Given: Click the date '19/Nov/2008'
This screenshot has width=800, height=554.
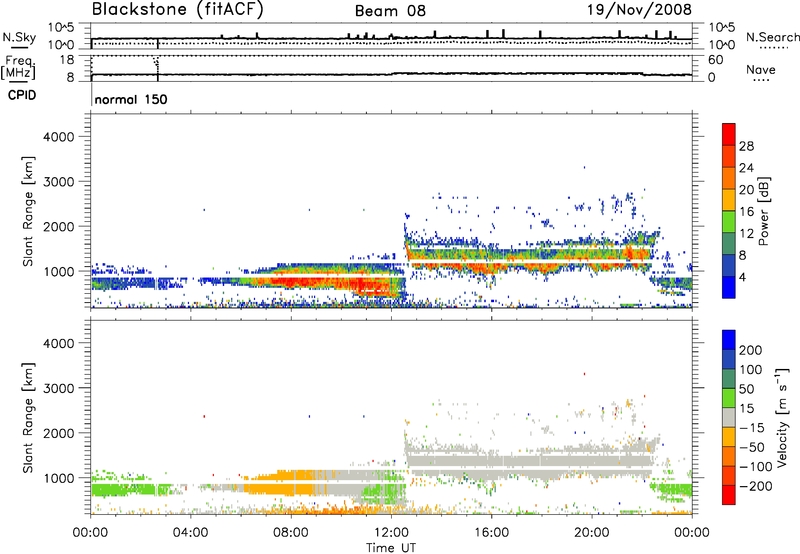Looking at the screenshot, I should 639,9.
